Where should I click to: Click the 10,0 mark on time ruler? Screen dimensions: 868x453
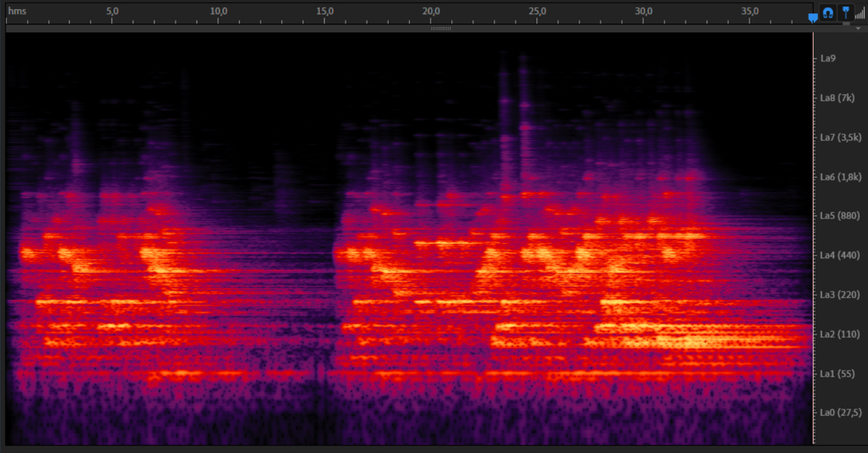pyautogui.click(x=218, y=11)
